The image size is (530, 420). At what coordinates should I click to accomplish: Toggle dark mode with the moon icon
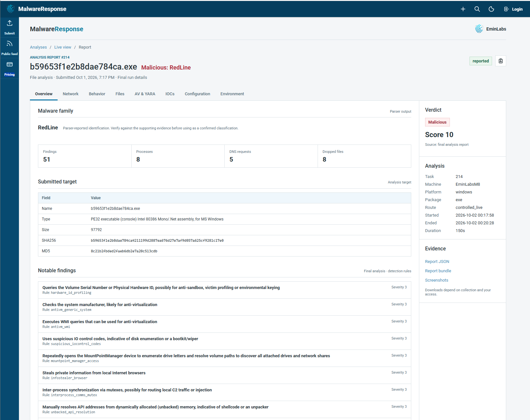pyautogui.click(x=491, y=9)
